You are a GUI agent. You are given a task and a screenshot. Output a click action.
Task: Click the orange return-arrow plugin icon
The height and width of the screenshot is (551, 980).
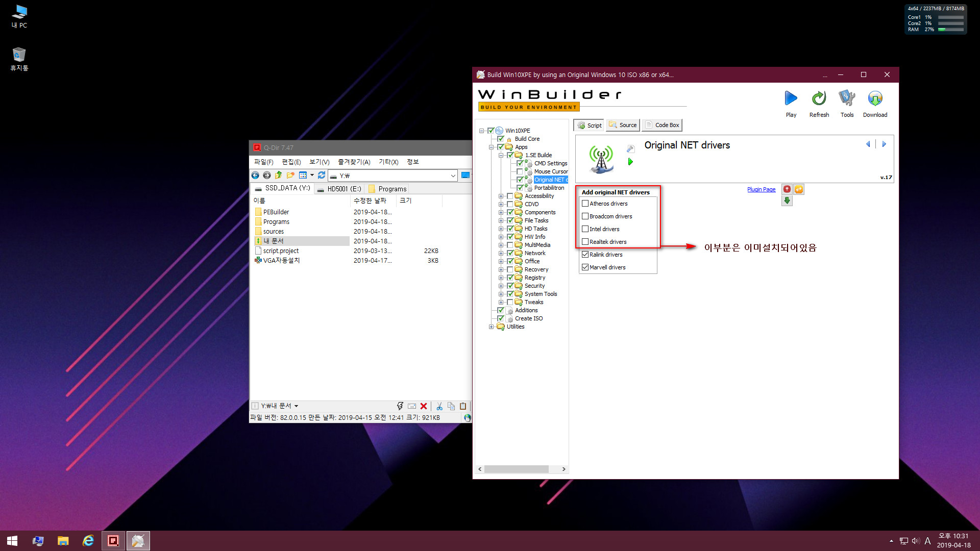click(x=799, y=189)
